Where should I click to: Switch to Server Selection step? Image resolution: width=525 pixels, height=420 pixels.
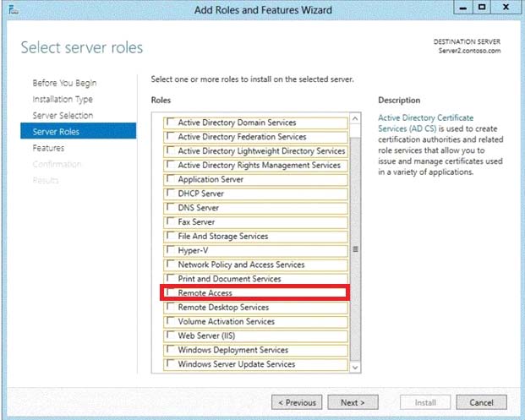[x=63, y=115]
